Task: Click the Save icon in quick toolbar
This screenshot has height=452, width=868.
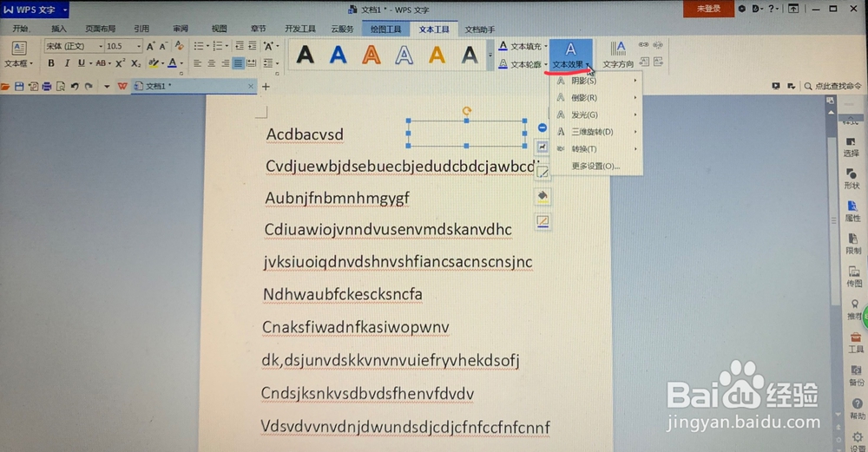Action: pyautogui.click(x=19, y=86)
